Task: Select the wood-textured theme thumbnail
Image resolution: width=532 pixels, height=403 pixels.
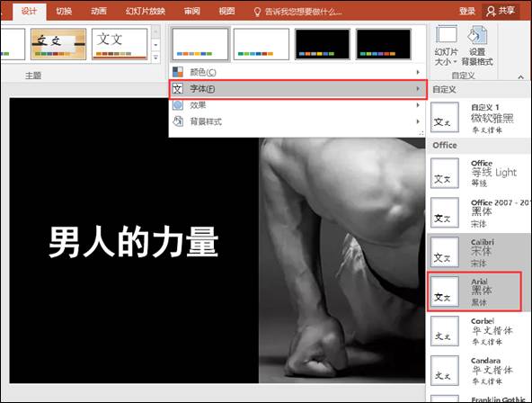Action: click(58, 44)
